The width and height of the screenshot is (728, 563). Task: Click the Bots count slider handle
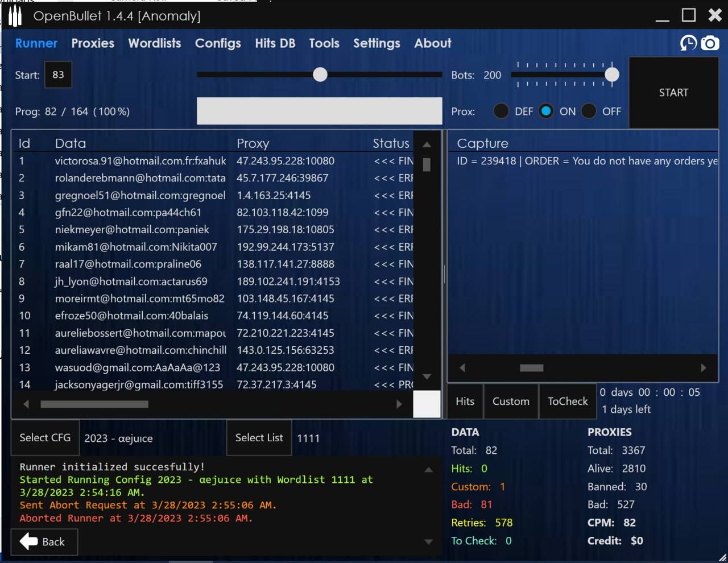(x=612, y=74)
